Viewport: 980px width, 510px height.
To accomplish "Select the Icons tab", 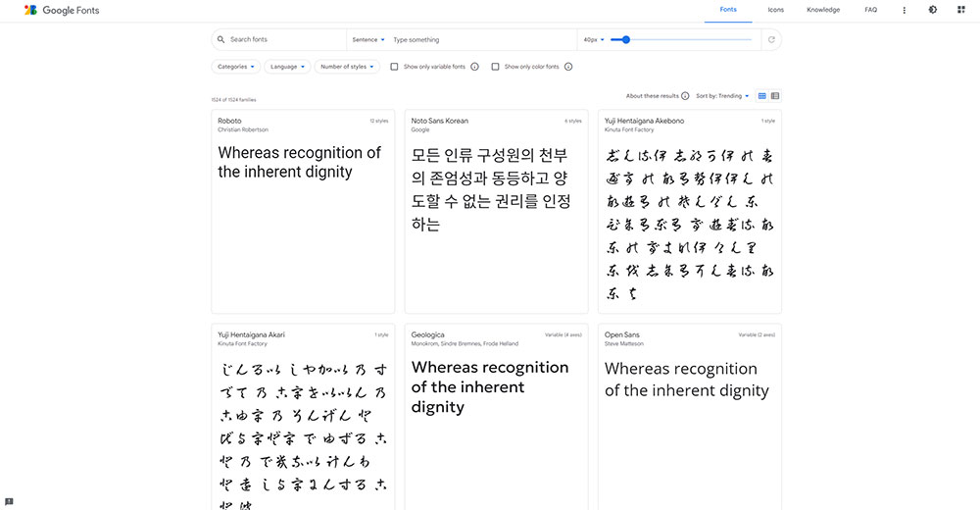I will click(775, 10).
